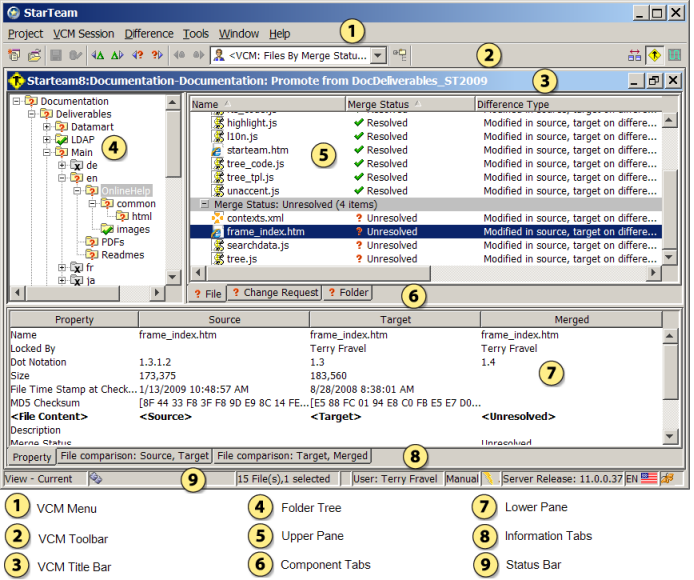Click the yellow diamond toolbar icon

tap(655, 56)
